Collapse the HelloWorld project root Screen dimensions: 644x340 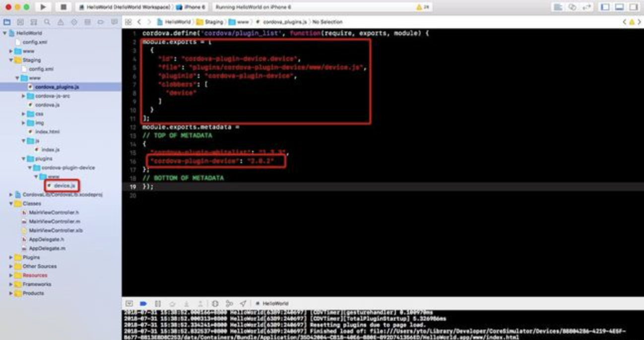tap(5, 33)
